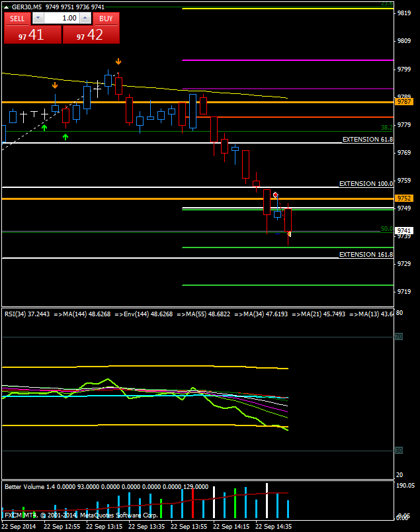This screenshot has width=420, height=532.
Task: Select the EXTENSION 161.8 Fibonacci label
Action: pyautogui.click(x=366, y=255)
